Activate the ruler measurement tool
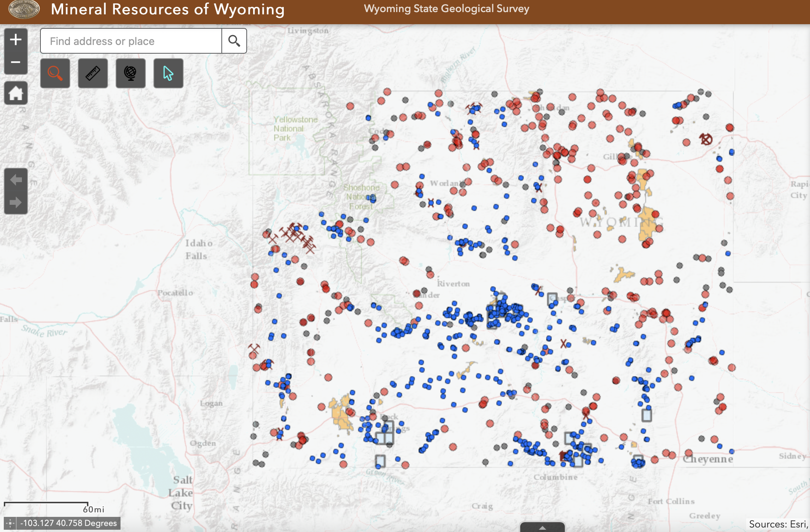This screenshot has width=810, height=532. pos(93,73)
